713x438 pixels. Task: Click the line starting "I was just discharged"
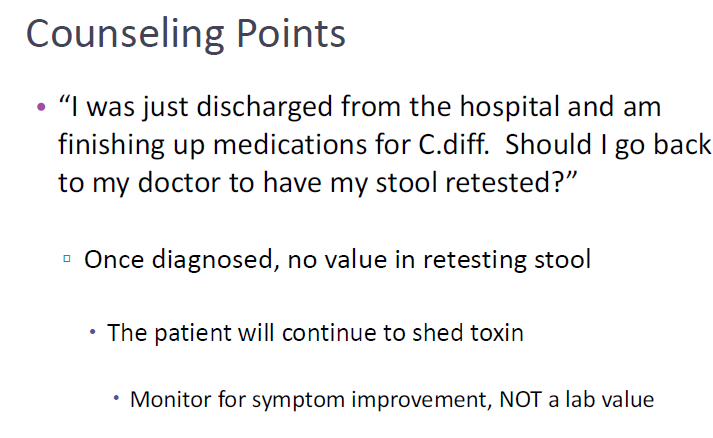point(359,106)
